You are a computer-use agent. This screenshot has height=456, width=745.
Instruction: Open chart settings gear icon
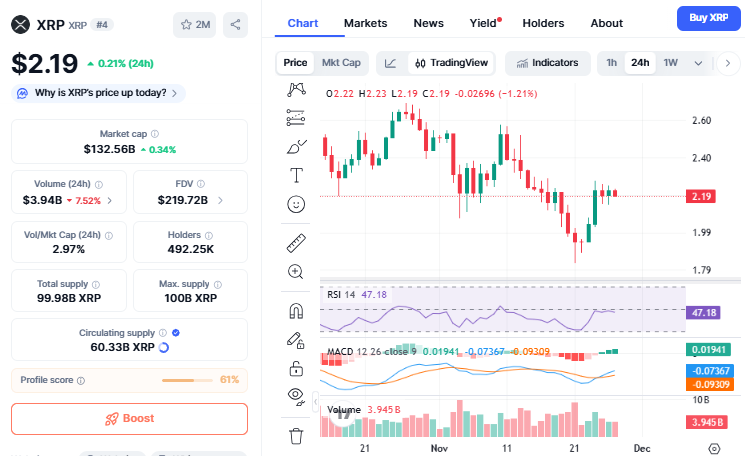714,450
